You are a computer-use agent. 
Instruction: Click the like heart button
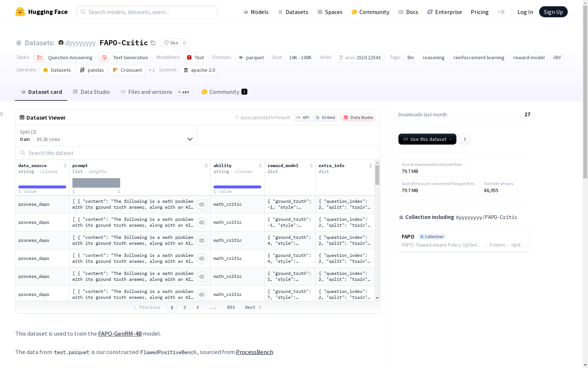(x=171, y=43)
